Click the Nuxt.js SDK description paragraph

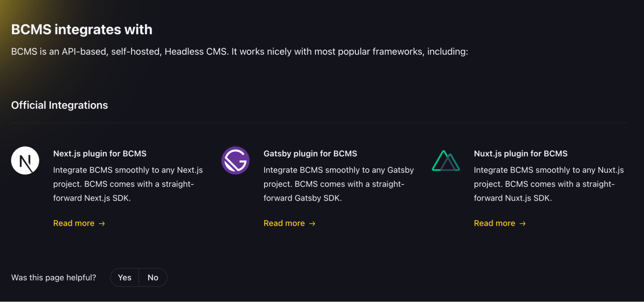pos(549,184)
